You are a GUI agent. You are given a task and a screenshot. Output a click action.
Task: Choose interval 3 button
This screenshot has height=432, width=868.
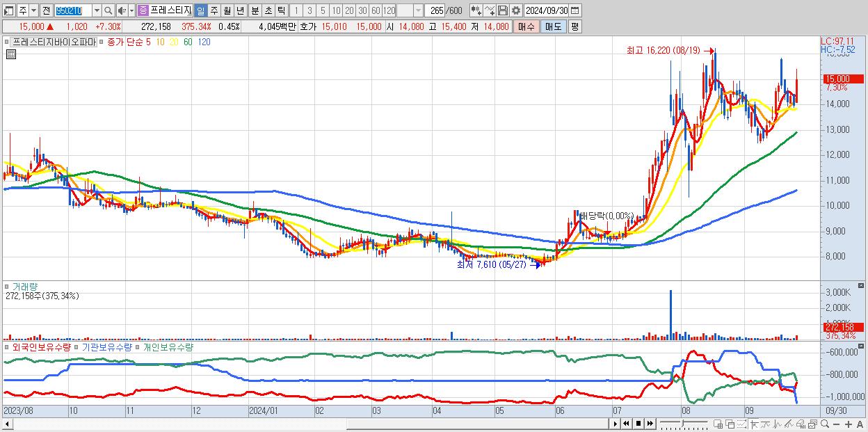pyautogui.click(x=310, y=10)
